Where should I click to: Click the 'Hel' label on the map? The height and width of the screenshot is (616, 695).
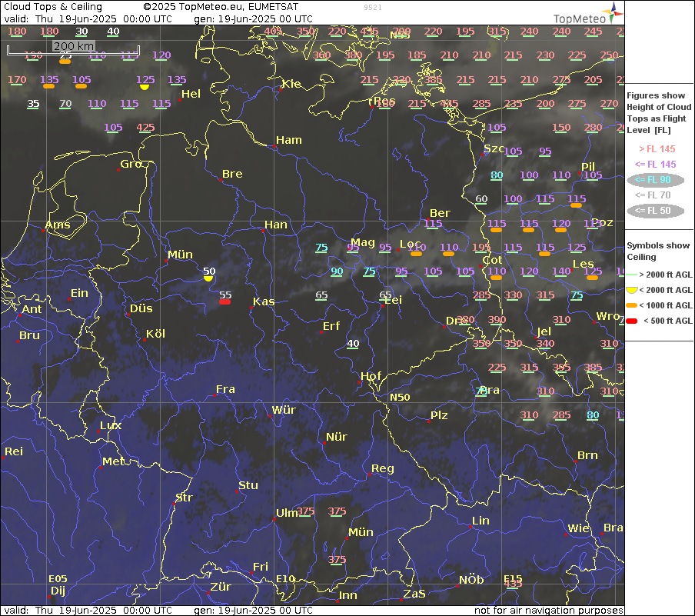191,94
